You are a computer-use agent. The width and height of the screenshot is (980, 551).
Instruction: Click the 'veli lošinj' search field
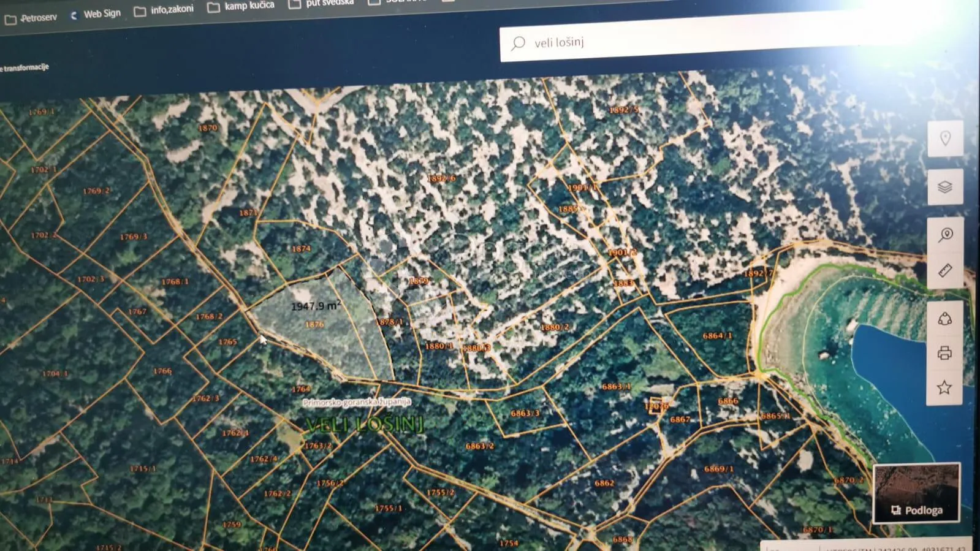point(705,39)
